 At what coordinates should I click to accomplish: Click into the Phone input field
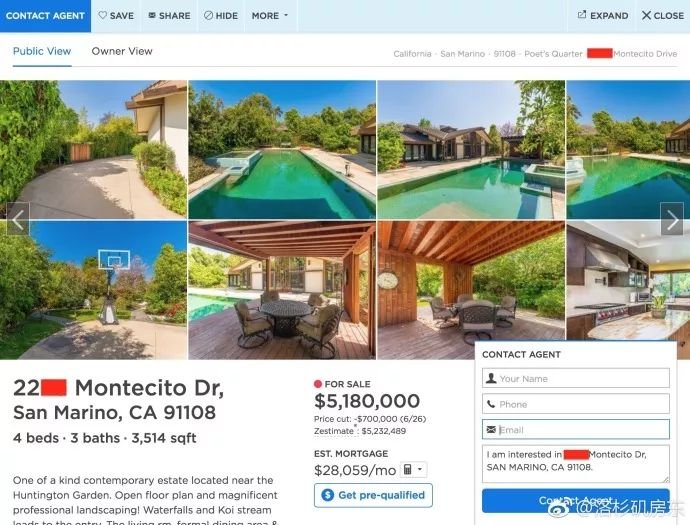tap(576, 404)
